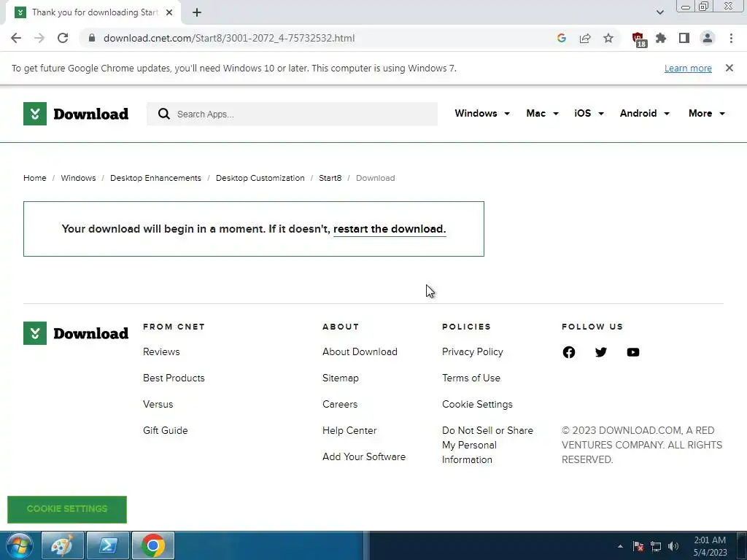Open the Start8 breadcrumb
This screenshot has height=560, width=747.
pos(330,178)
